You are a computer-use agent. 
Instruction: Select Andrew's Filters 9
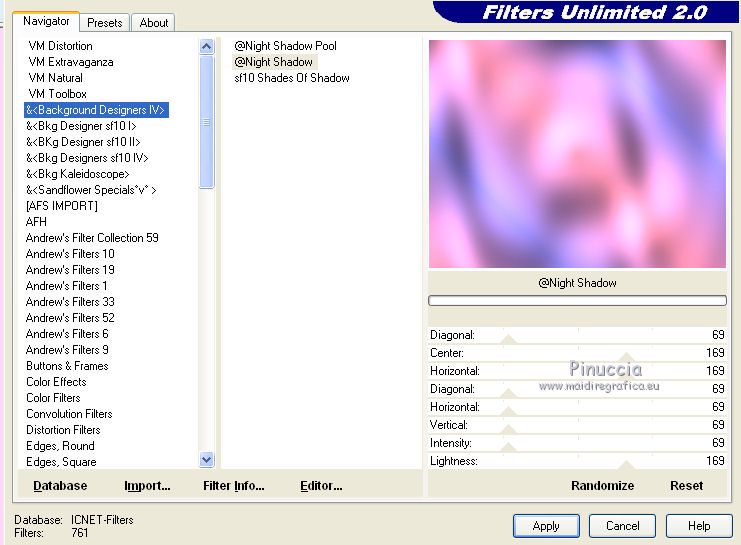click(67, 350)
